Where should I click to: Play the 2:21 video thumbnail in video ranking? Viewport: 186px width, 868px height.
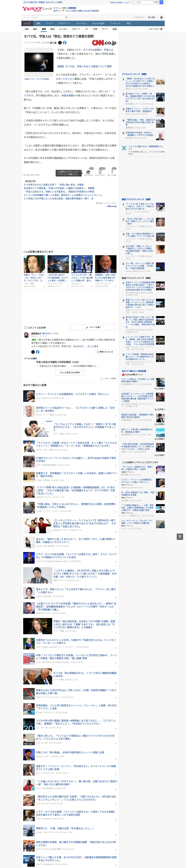[160, 340]
